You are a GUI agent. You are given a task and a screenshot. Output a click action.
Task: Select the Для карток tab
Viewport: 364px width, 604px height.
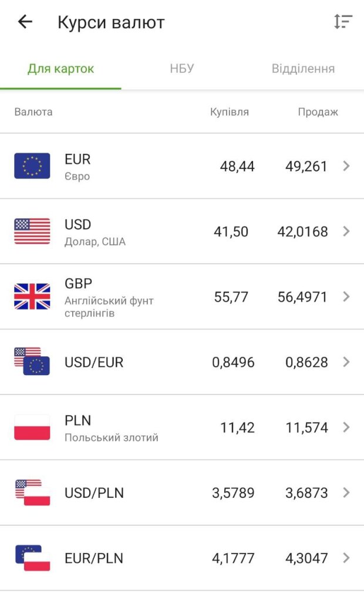pos(61,69)
